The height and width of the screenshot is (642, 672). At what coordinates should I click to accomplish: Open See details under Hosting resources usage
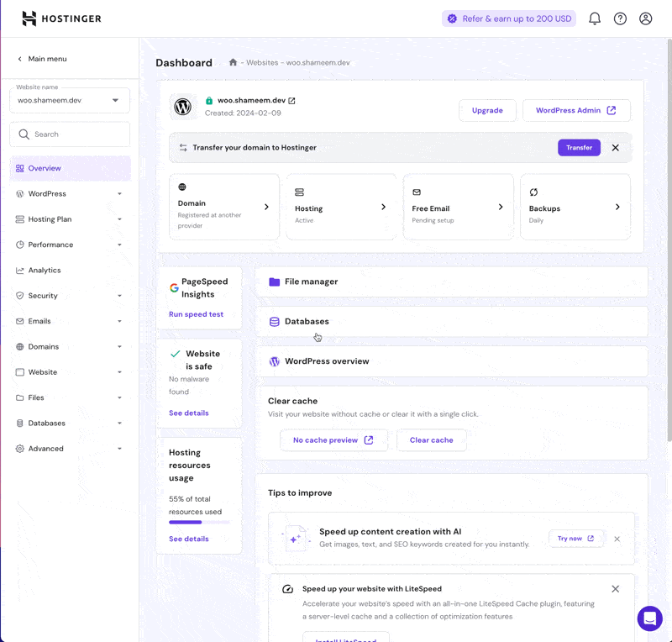coord(188,539)
